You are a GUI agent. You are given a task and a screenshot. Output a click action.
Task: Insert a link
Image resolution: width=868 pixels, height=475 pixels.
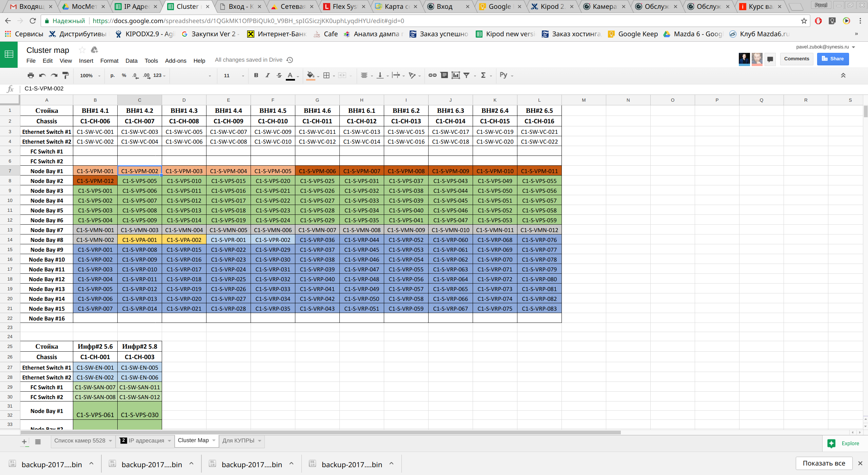432,75
